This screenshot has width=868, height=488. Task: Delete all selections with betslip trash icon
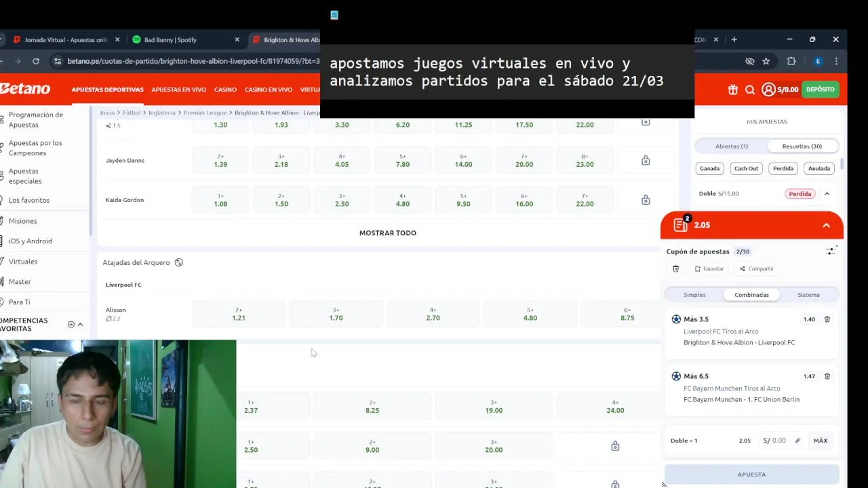(x=675, y=269)
